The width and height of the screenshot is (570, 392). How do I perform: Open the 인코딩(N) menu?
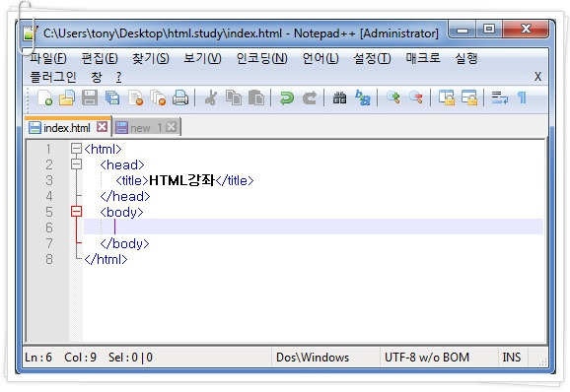(261, 58)
